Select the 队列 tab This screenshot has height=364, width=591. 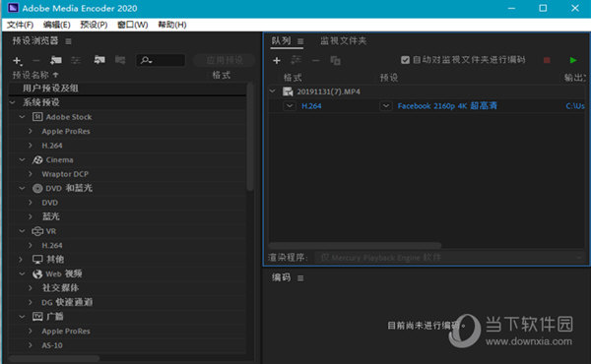(281, 40)
